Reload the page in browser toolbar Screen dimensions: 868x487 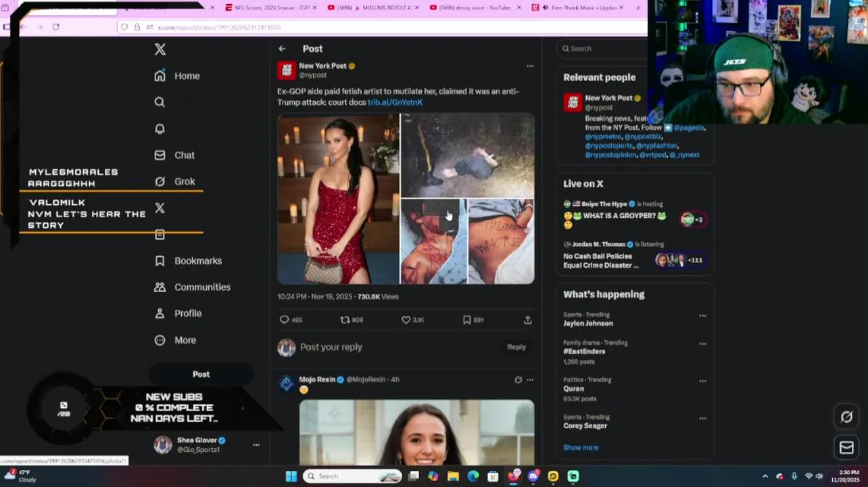[55, 27]
